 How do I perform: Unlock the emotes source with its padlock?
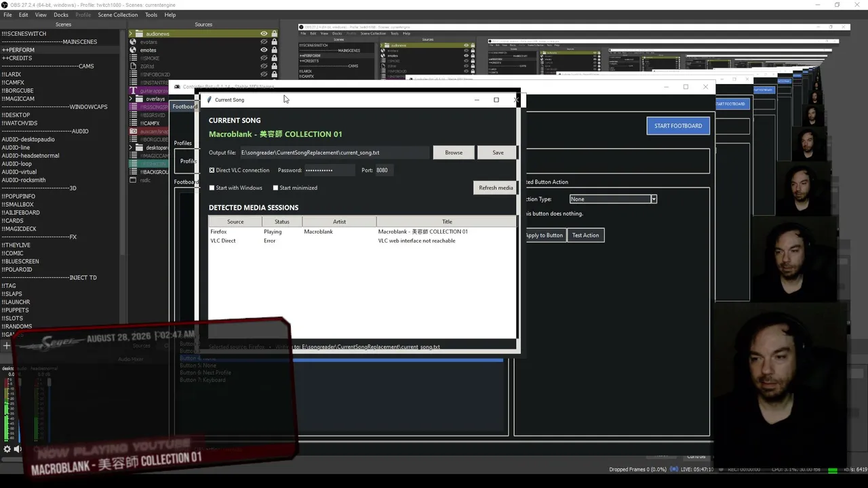274,50
